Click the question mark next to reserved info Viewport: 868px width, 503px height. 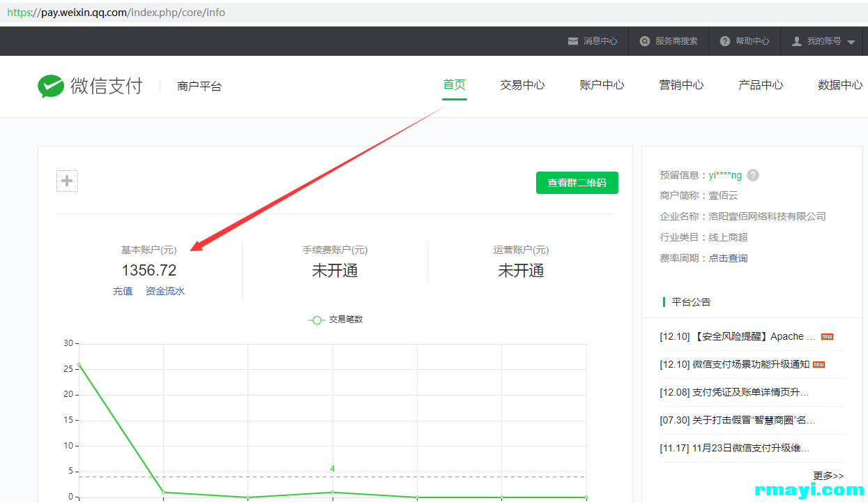(753, 175)
